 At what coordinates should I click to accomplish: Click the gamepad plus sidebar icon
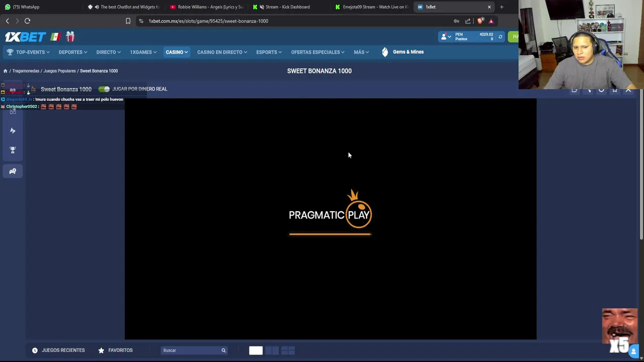point(13,171)
